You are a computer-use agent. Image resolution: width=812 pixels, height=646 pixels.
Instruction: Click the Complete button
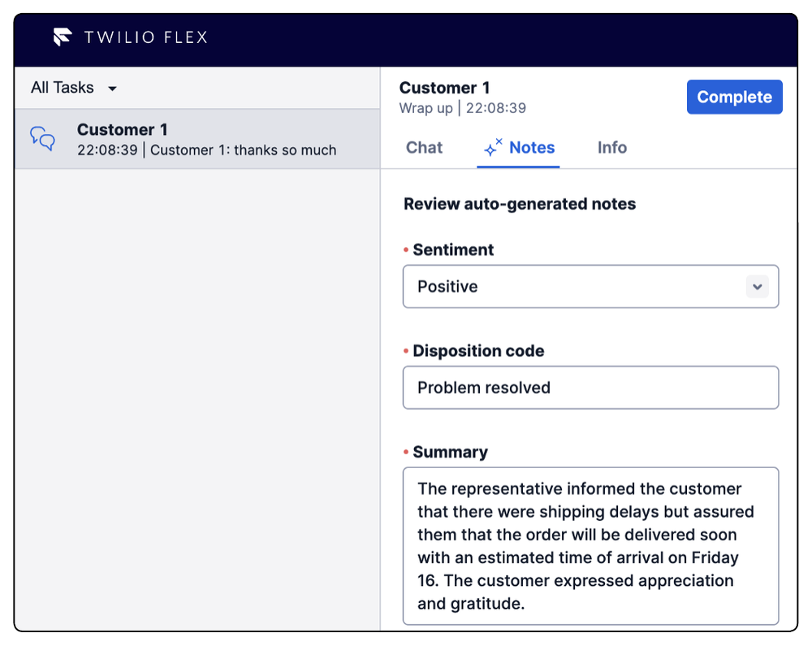click(734, 97)
